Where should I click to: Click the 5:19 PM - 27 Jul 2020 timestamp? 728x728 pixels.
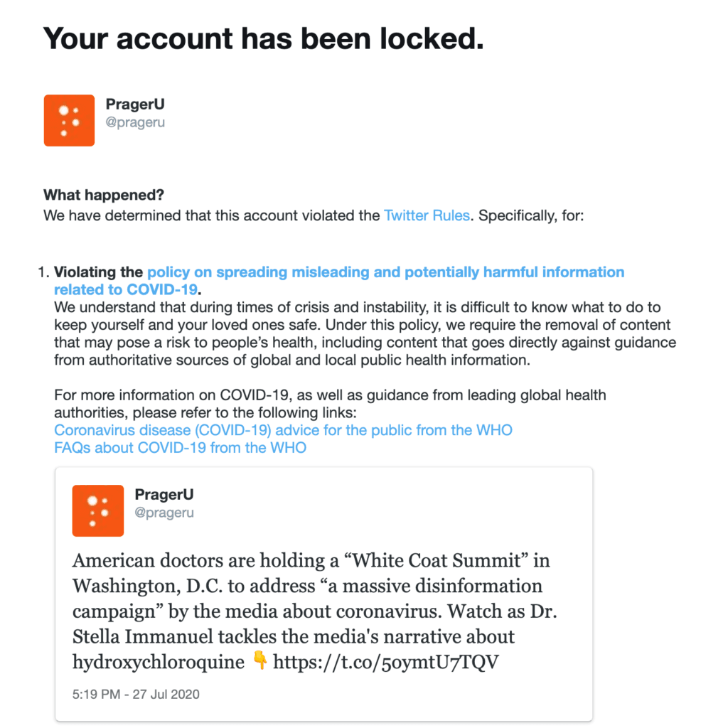coord(136,695)
